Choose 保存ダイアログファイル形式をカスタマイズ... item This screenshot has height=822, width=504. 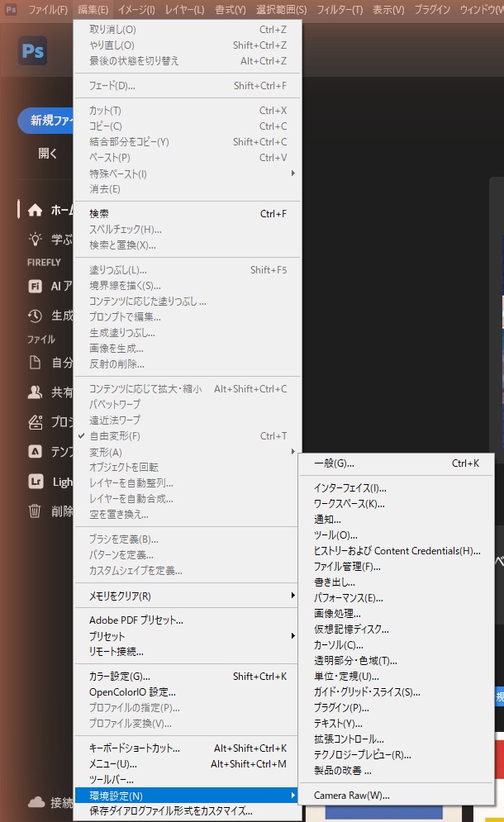click(x=188, y=811)
